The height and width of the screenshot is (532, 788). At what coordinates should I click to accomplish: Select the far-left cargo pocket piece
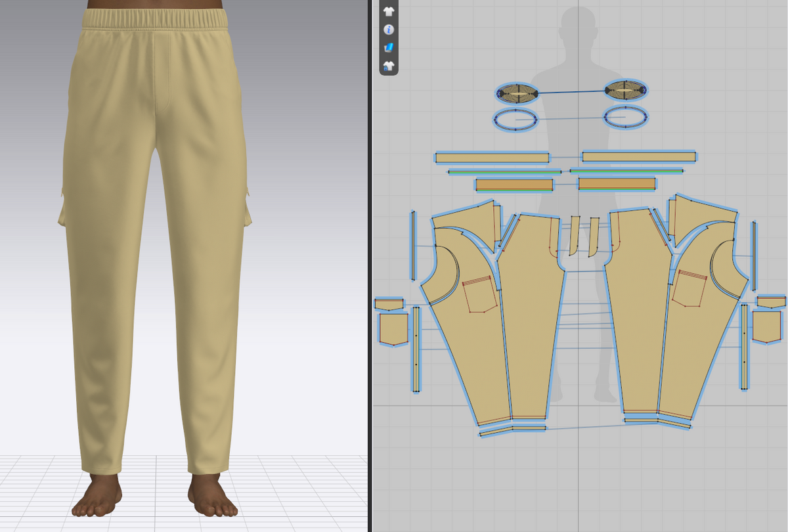point(393,328)
